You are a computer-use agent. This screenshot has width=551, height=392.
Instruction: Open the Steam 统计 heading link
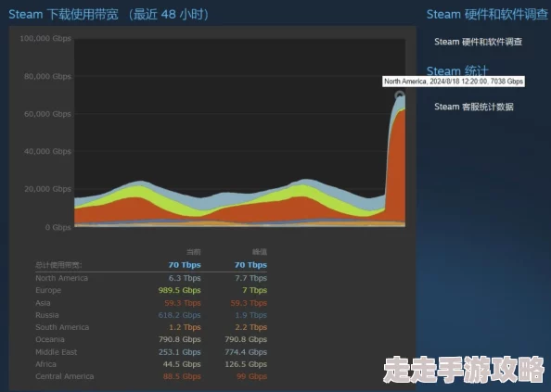tap(457, 70)
